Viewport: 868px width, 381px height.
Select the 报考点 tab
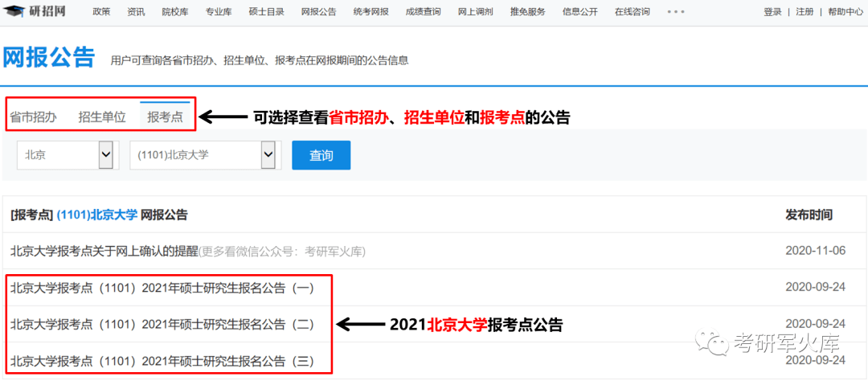[x=165, y=117]
